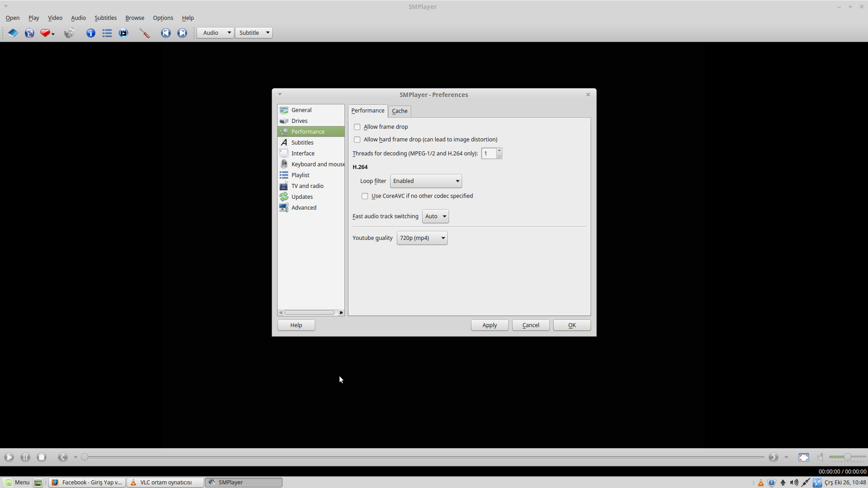Switch to the Cache tab
The height and width of the screenshot is (488, 868).
click(x=400, y=111)
